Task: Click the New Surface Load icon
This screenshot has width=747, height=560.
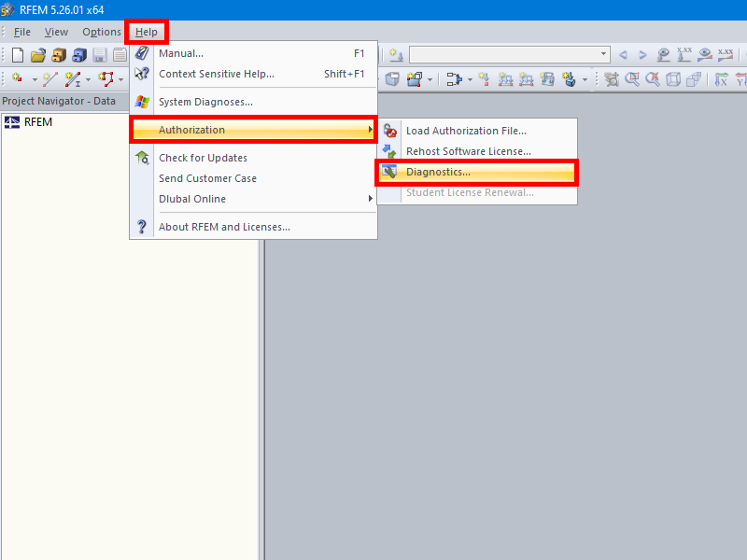Action: coord(547,79)
